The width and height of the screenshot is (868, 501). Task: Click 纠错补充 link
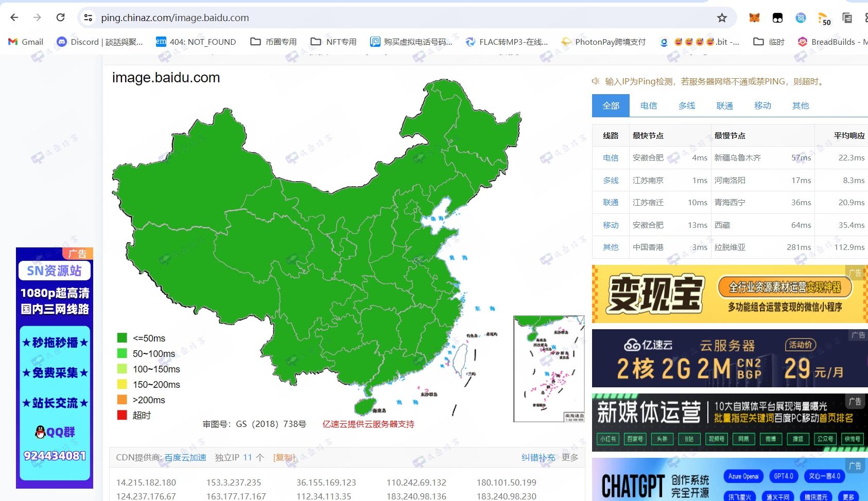click(538, 457)
